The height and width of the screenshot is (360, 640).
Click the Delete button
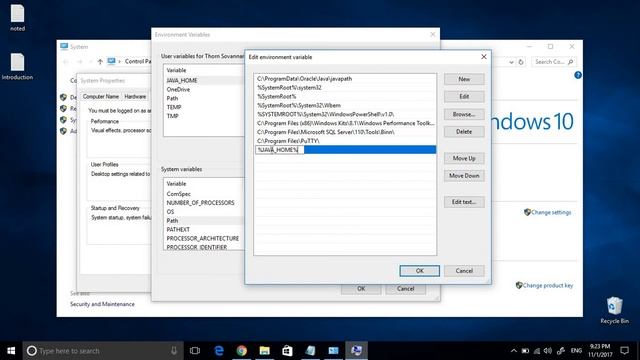[464, 132]
